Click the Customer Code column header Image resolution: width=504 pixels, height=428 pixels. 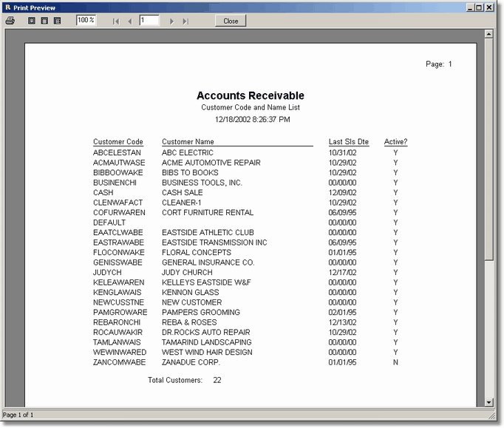coord(118,142)
